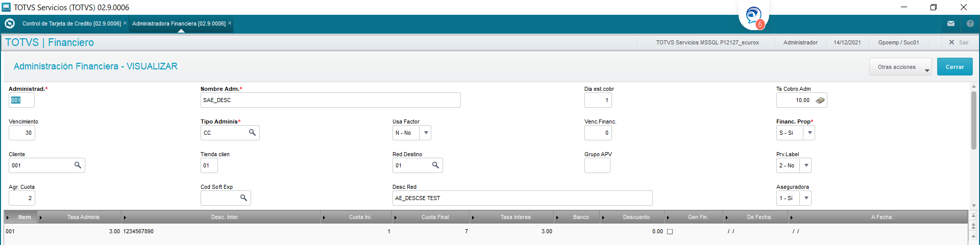
Task: Open the chat assistant bubble icon
Action: (x=753, y=15)
